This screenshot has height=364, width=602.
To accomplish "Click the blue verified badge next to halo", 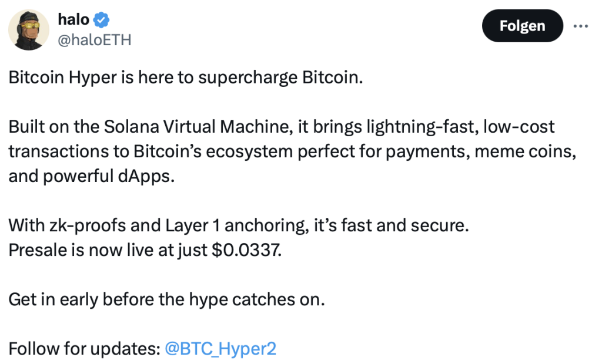I will click(101, 20).
